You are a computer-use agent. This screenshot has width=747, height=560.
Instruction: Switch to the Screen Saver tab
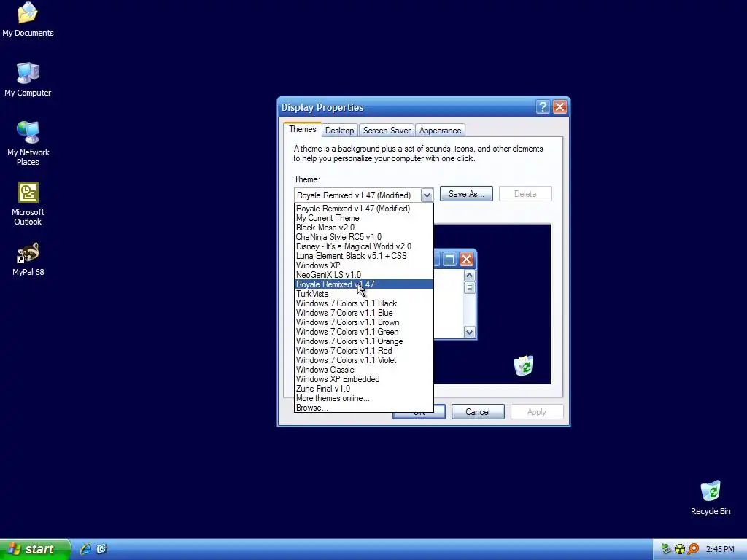pyautogui.click(x=387, y=131)
